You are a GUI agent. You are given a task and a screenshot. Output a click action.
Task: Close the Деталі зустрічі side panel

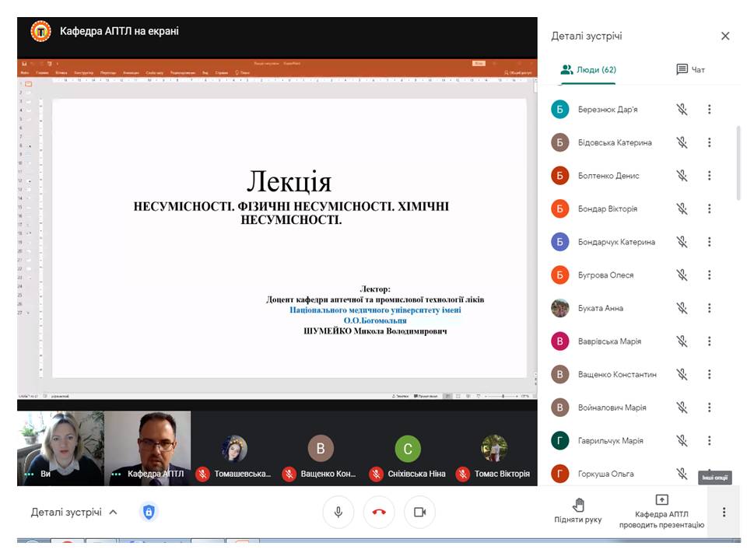coord(725,37)
